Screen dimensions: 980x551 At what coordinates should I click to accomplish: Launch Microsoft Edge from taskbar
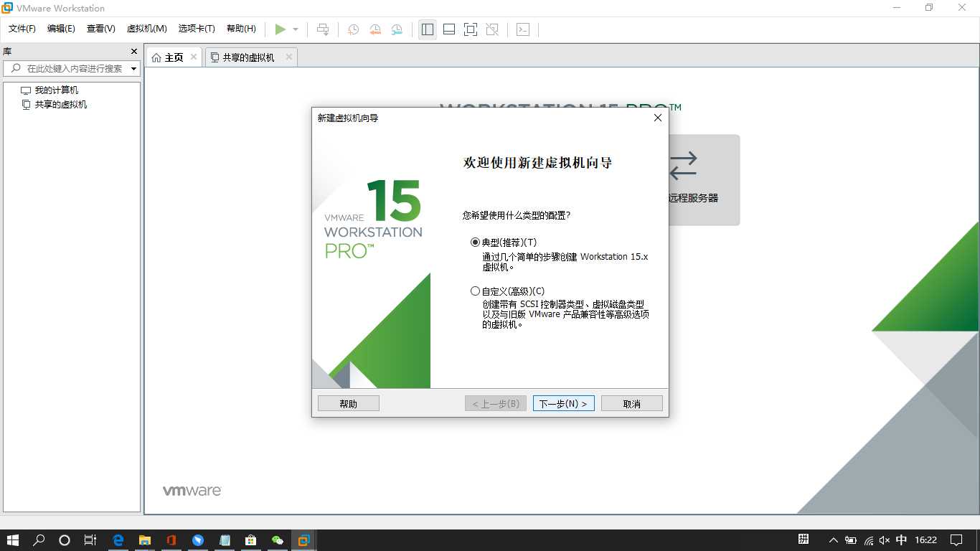point(118,540)
